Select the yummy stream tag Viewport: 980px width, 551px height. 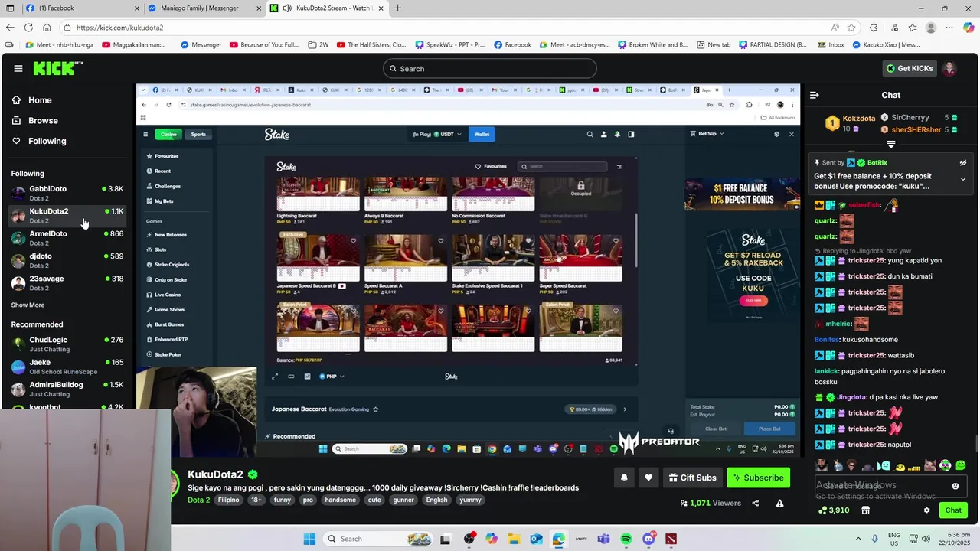(x=470, y=500)
